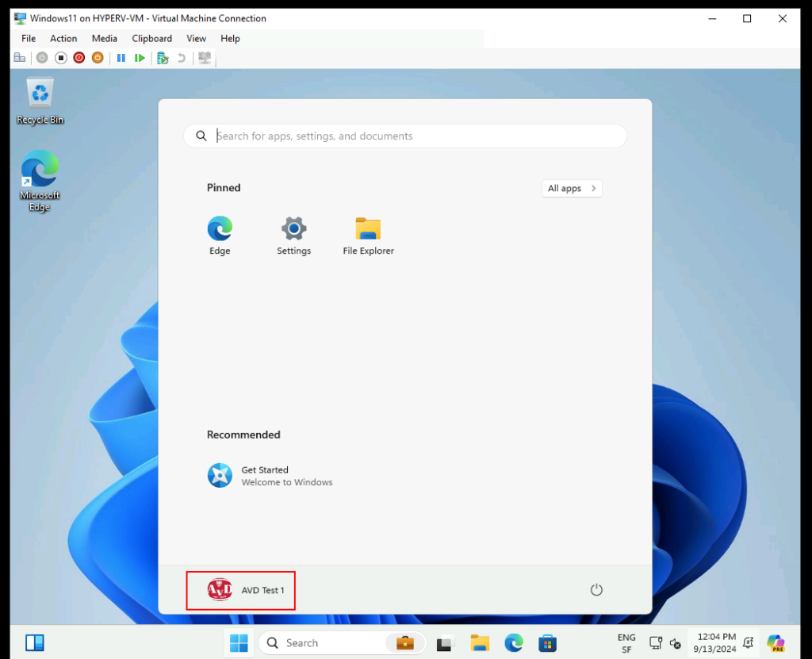Open Copilot preview from the taskbar
The height and width of the screenshot is (659, 812).
(776, 643)
